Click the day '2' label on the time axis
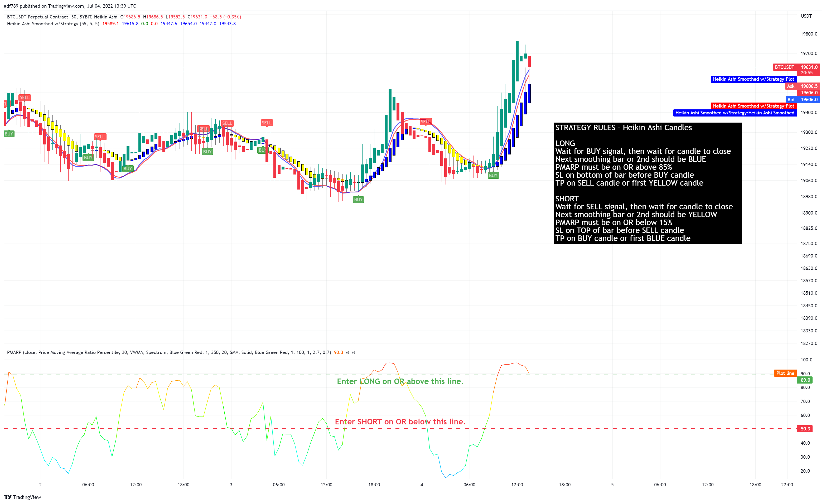This screenshot has height=504, width=826. (41, 484)
